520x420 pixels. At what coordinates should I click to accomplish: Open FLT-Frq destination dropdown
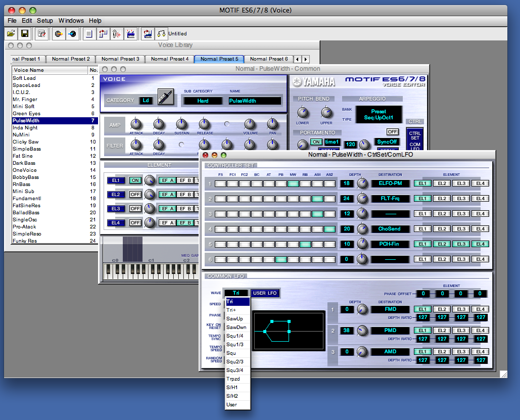pyautogui.click(x=390, y=199)
